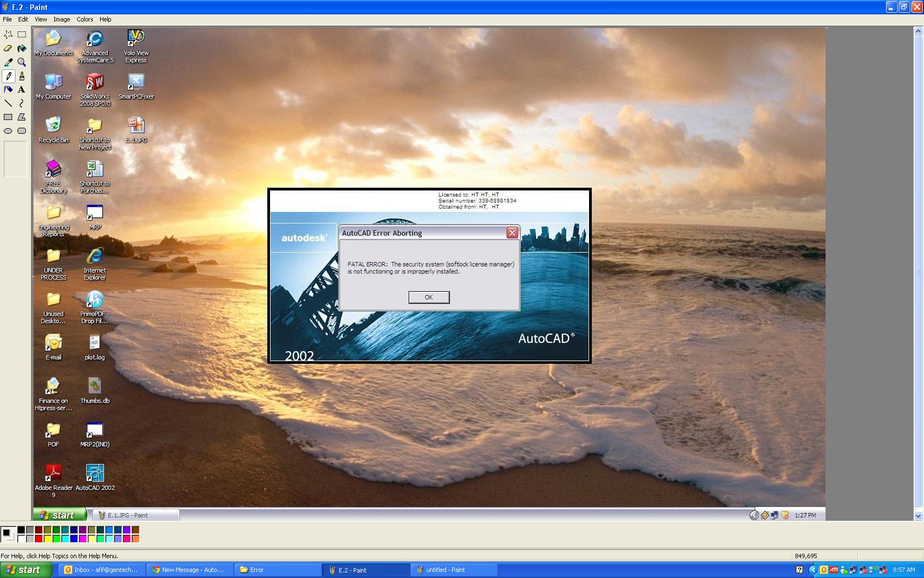This screenshot has height=578, width=924.
Task: Open the Help menu
Action: (105, 19)
